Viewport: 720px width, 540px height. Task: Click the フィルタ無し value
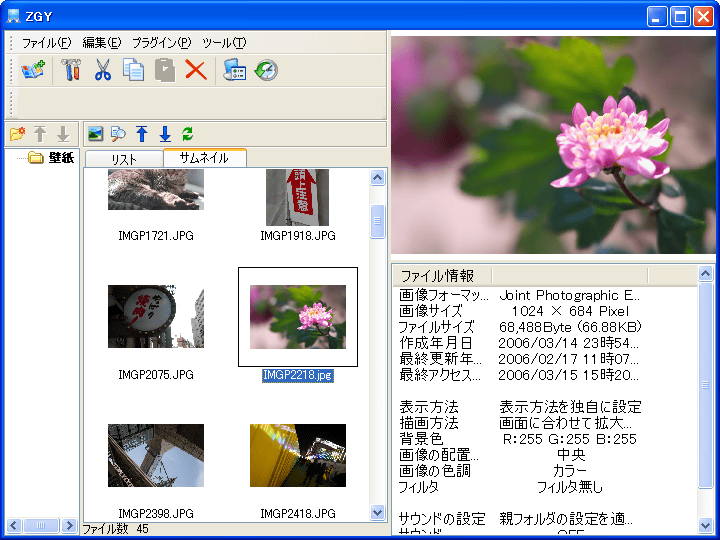click(x=569, y=487)
